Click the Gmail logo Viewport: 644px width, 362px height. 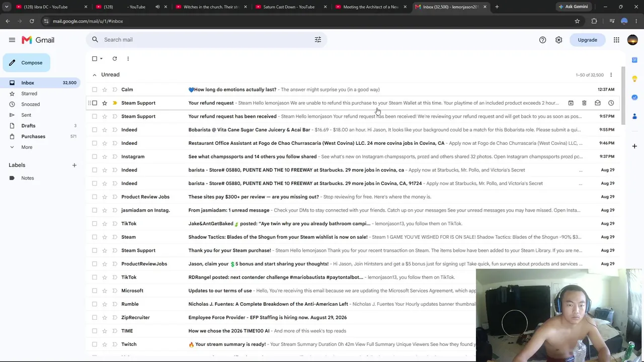pyautogui.click(x=38, y=40)
